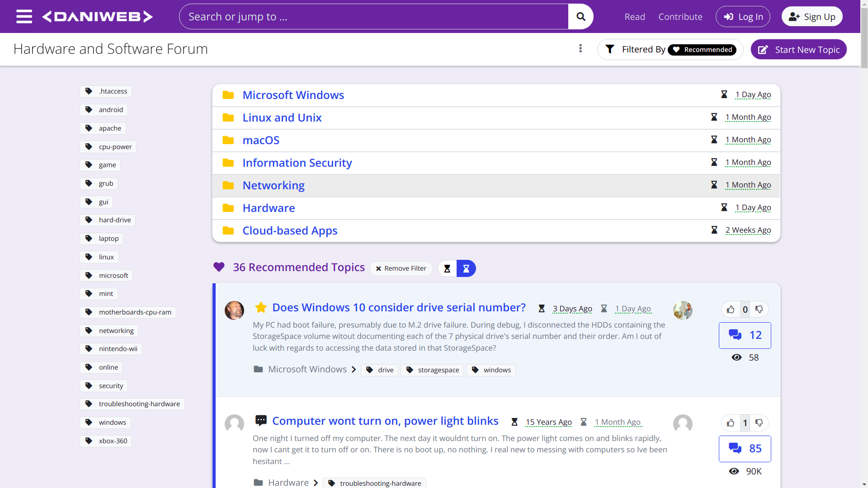Click the 3 Days Ago timestamp
This screenshot has width=868, height=488.
click(x=572, y=309)
